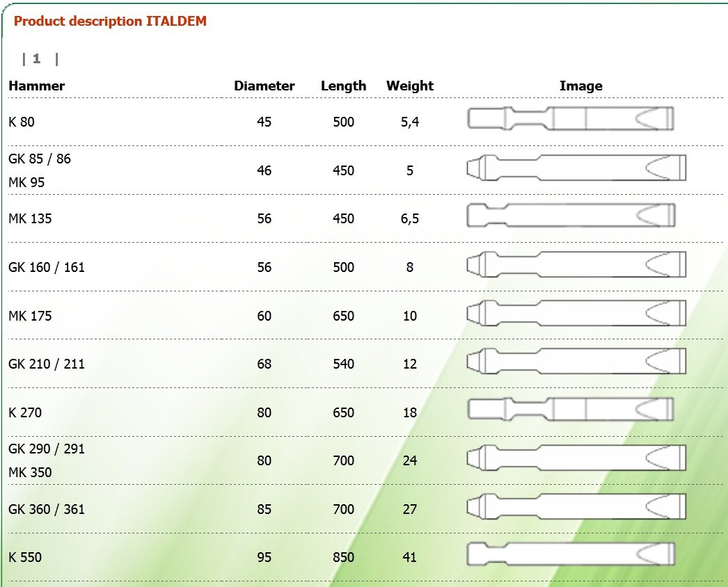Click the Image column header
728x587 pixels.
(x=581, y=86)
